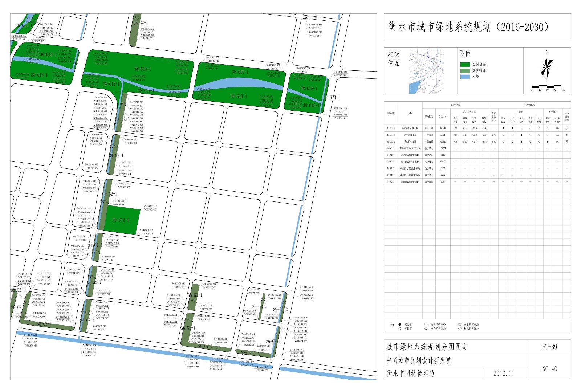Click the 39-G12-1 row code in the table
Viewport: 581px width, 392px height.
coord(391,128)
